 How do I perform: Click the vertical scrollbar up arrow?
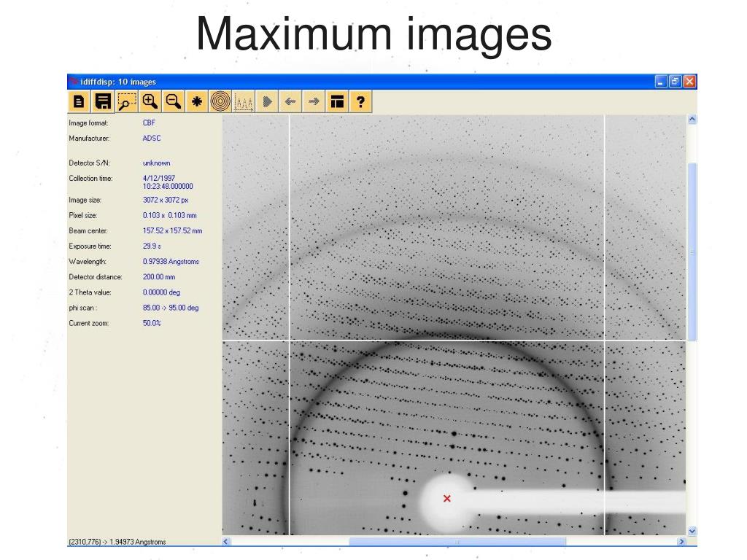[x=692, y=120]
